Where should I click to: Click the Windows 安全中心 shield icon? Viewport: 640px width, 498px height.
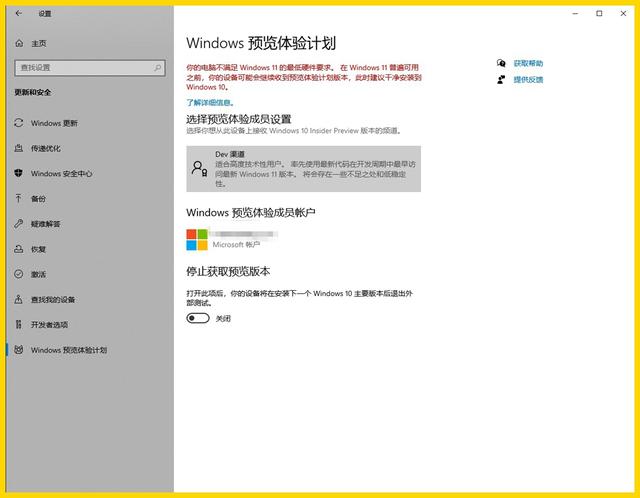[19, 173]
